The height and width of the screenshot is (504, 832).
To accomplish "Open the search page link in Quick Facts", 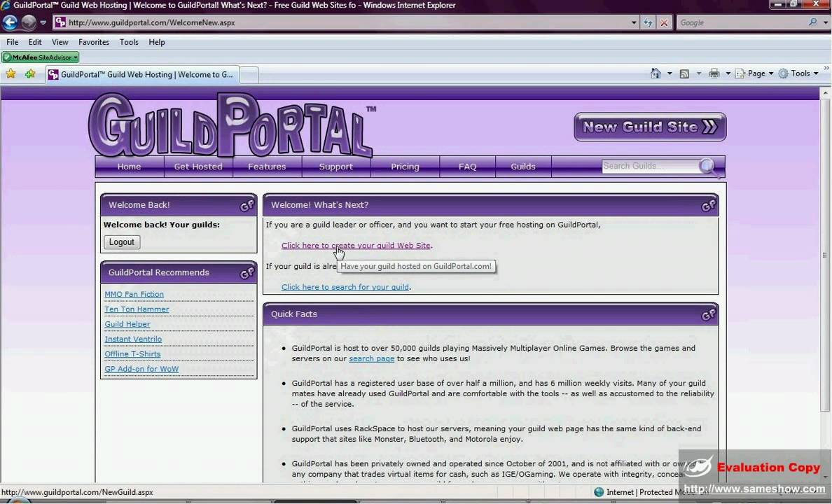I will click(371, 358).
